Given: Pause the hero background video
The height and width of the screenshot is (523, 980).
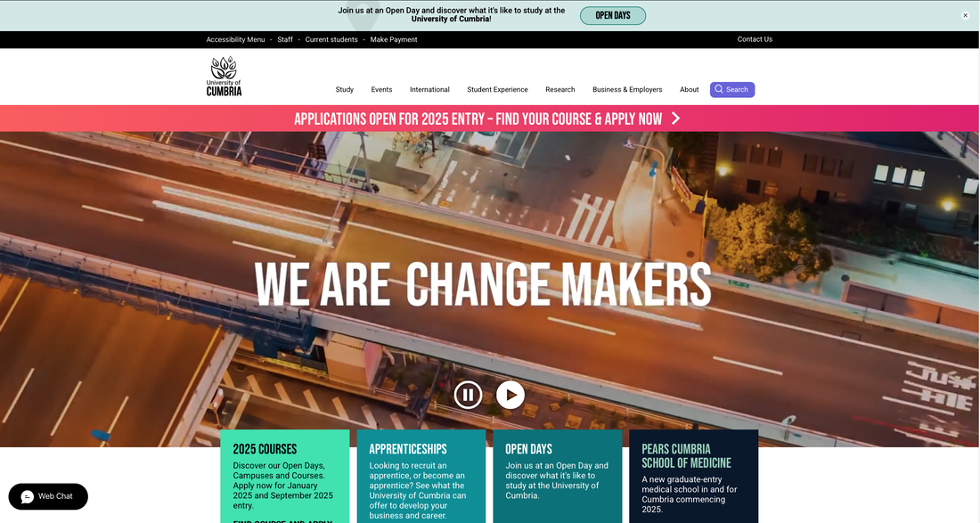Looking at the screenshot, I should (x=468, y=395).
